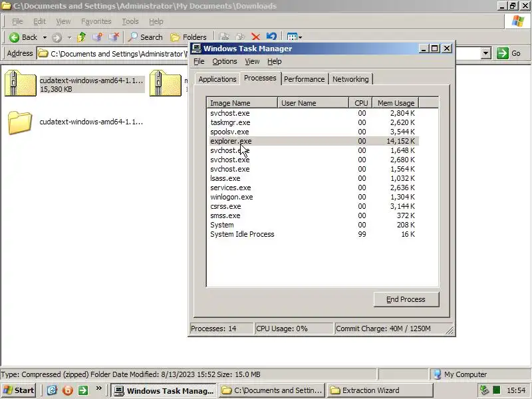Open Task Manager View menu
Image resolution: width=532 pixels, height=399 pixels.
click(252, 61)
